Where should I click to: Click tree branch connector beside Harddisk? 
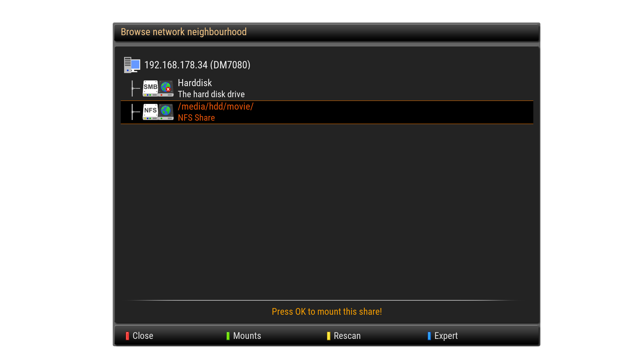click(x=135, y=88)
